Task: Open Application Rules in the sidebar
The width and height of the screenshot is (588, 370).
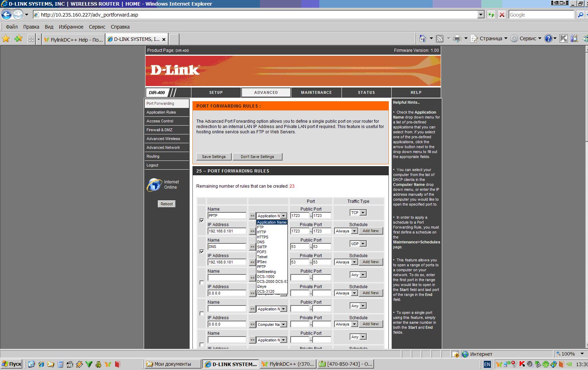Action: 167,112
